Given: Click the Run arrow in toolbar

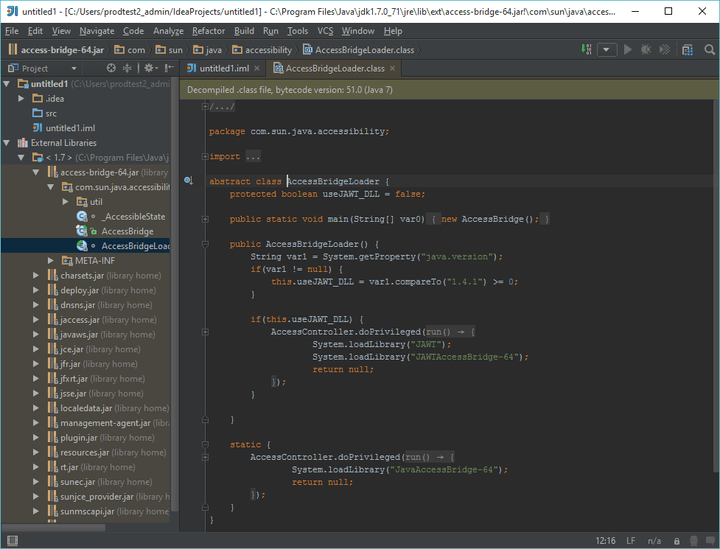Looking at the screenshot, I should [x=628, y=49].
